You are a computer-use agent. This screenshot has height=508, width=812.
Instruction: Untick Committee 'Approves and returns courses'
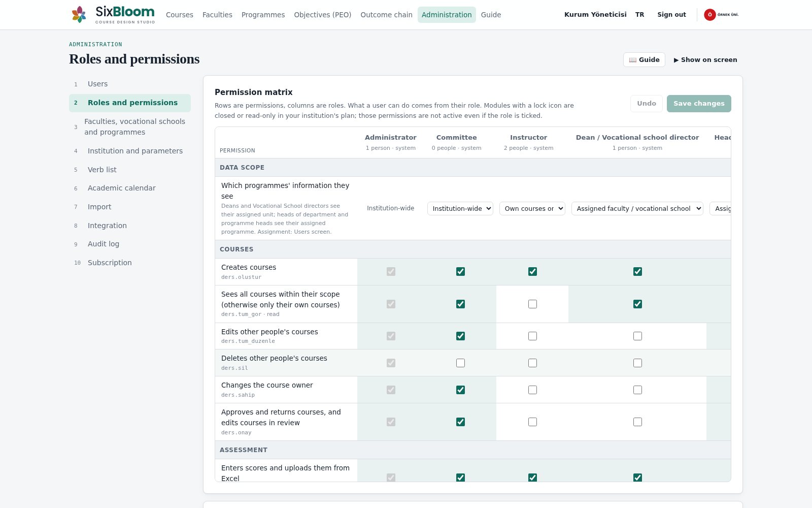click(460, 422)
